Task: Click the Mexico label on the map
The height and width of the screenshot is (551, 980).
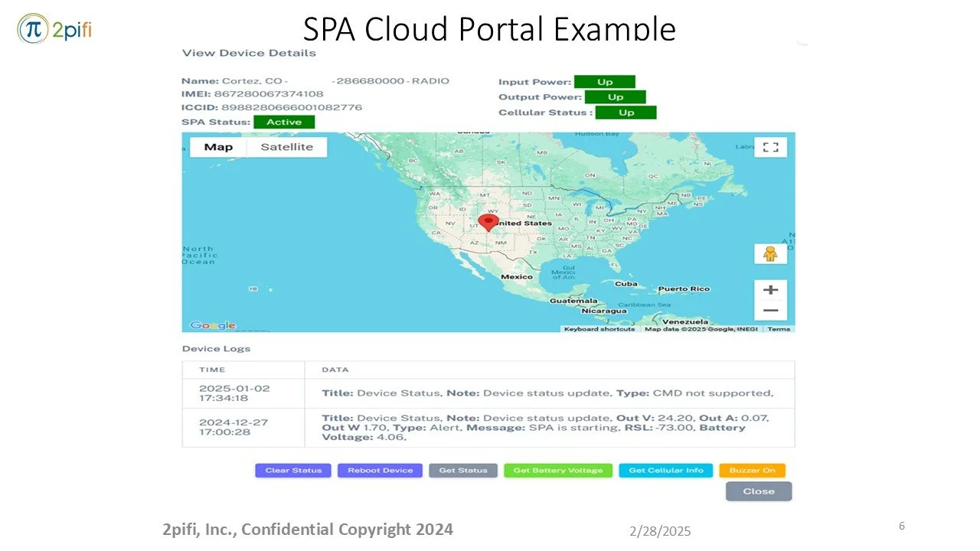Action: click(x=517, y=276)
